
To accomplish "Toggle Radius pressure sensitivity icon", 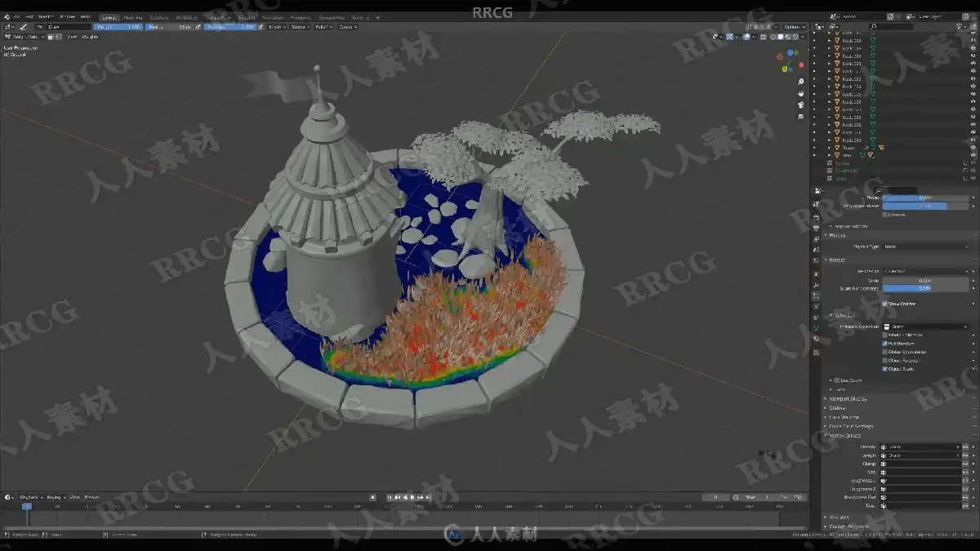I will point(199,27).
